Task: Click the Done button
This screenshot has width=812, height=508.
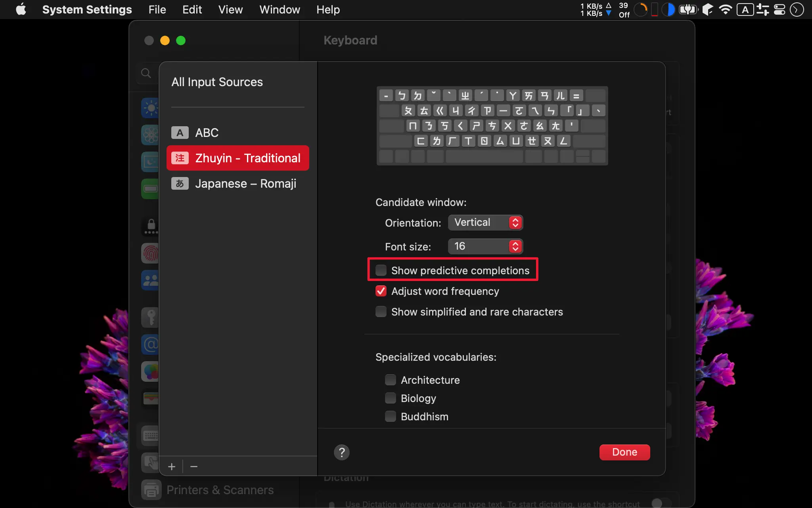Action: (x=624, y=452)
